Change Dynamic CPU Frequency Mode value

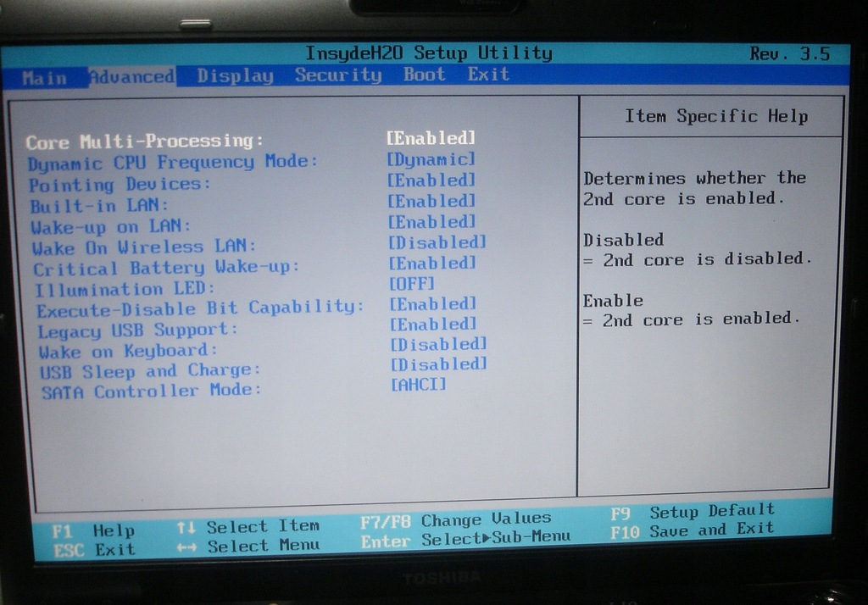coord(431,159)
